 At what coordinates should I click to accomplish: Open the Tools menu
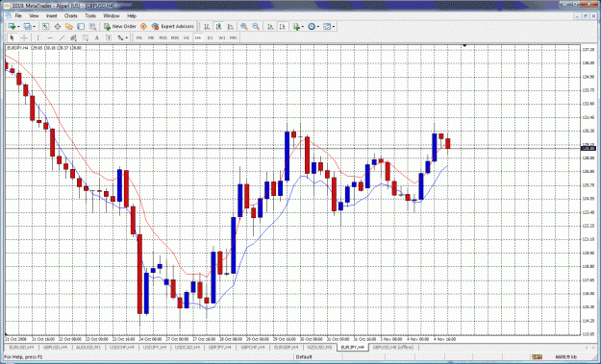(90, 15)
